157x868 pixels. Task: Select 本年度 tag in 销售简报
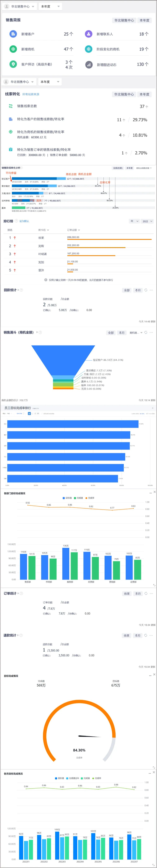tap(145, 20)
